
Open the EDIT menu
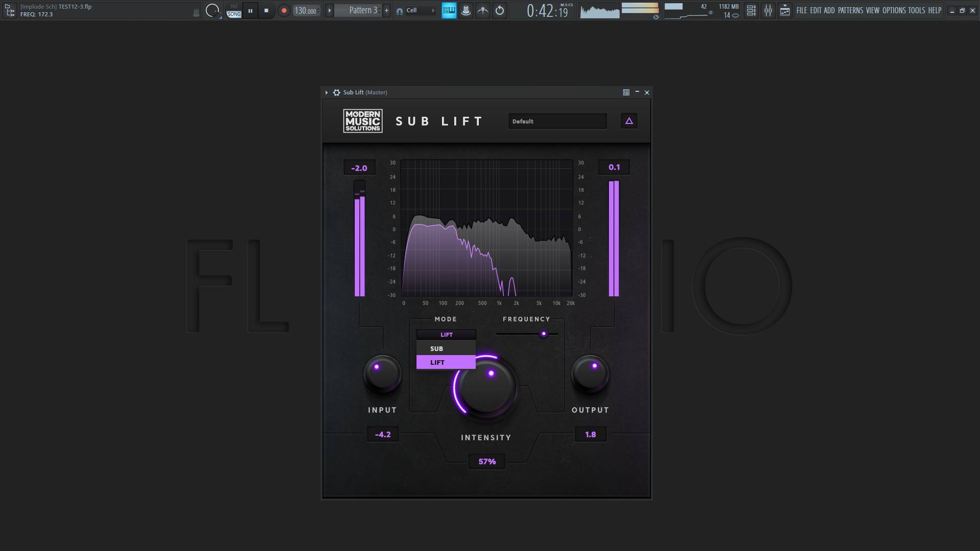click(x=816, y=10)
